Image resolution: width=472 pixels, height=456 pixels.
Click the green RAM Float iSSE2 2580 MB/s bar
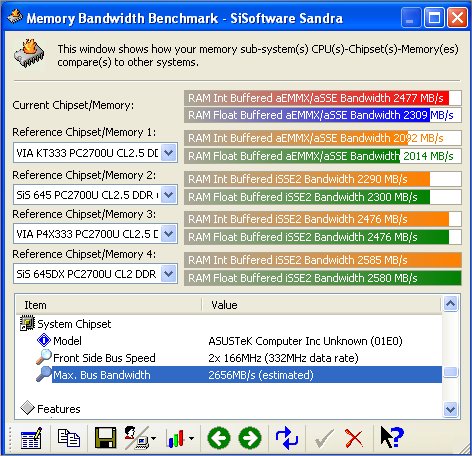point(322,278)
